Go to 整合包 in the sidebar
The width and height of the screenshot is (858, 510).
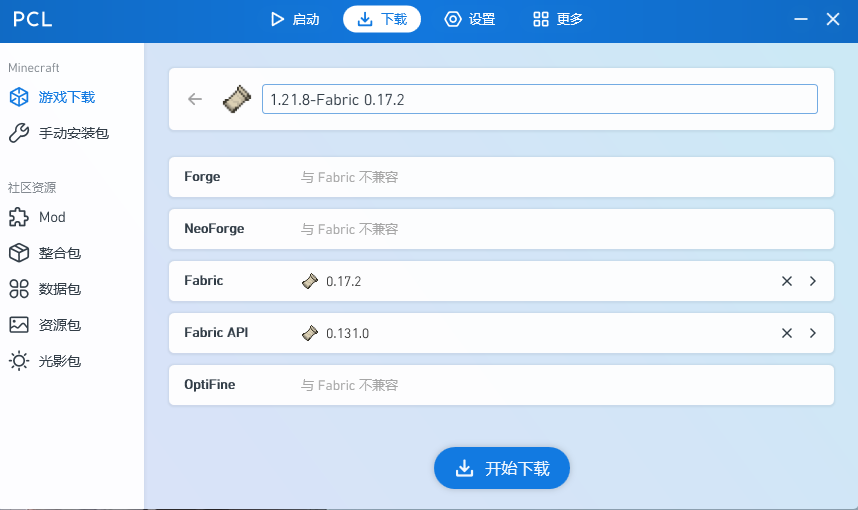click(x=59, y=253)
